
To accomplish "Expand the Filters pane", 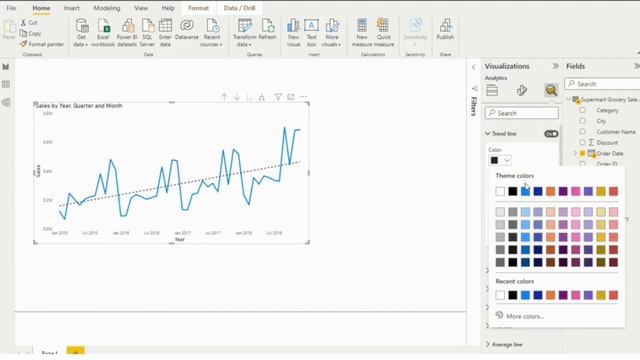I will click(x=473, y=67).
